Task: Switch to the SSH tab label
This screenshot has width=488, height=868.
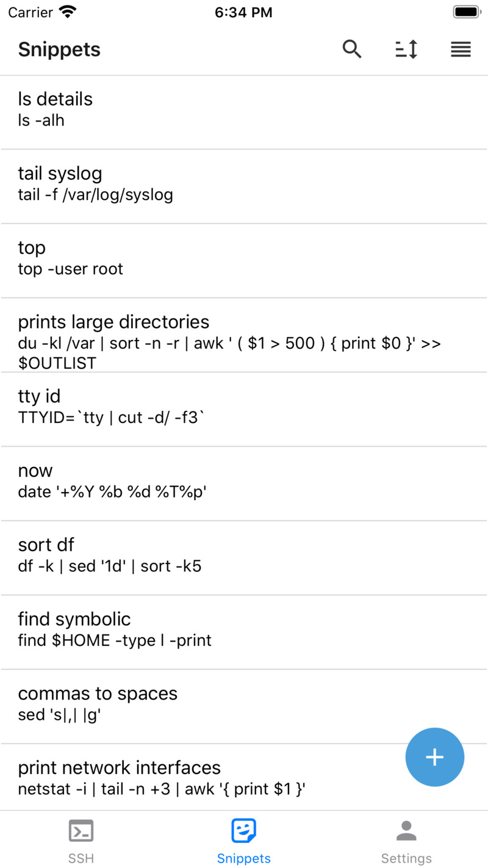Action: 81,858
